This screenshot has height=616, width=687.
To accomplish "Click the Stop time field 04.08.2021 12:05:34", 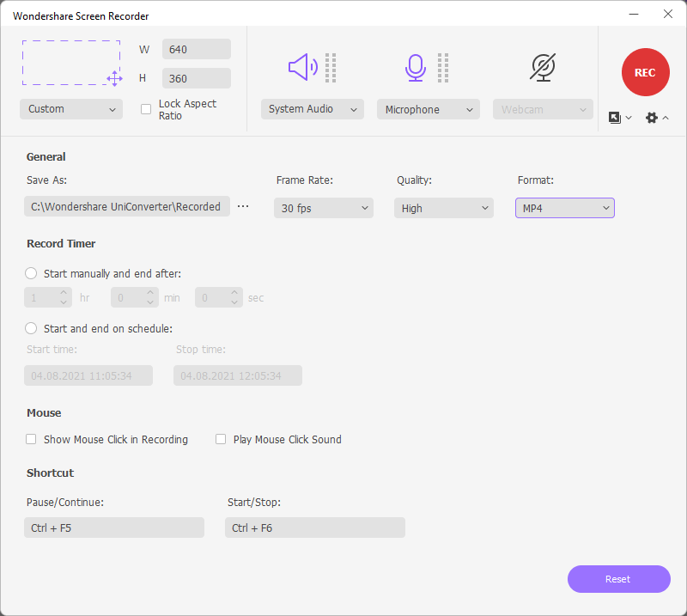I will tap(238, 375).
